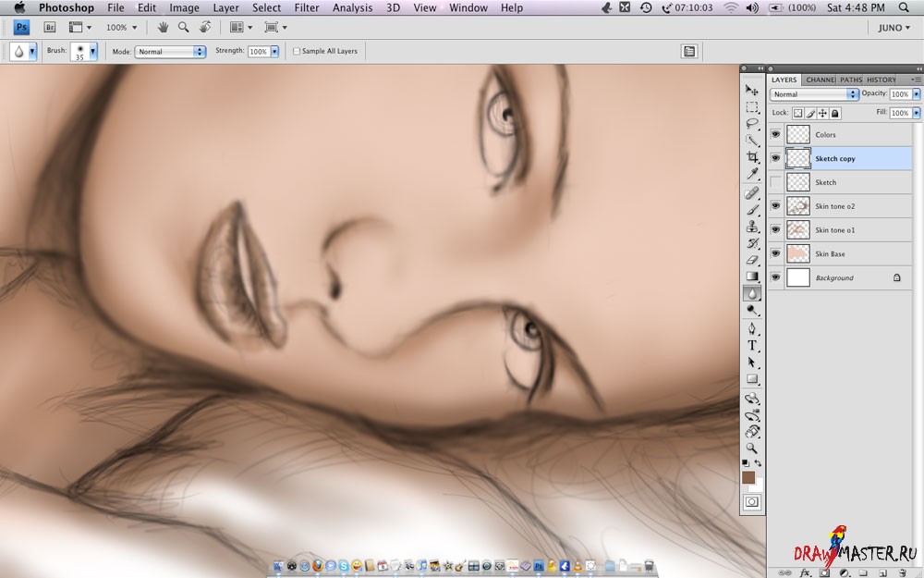Image resolution: width=924 pixels, height=578 pixels.
Task: Select the 3D Rotate tool
Action: point(752,399)
